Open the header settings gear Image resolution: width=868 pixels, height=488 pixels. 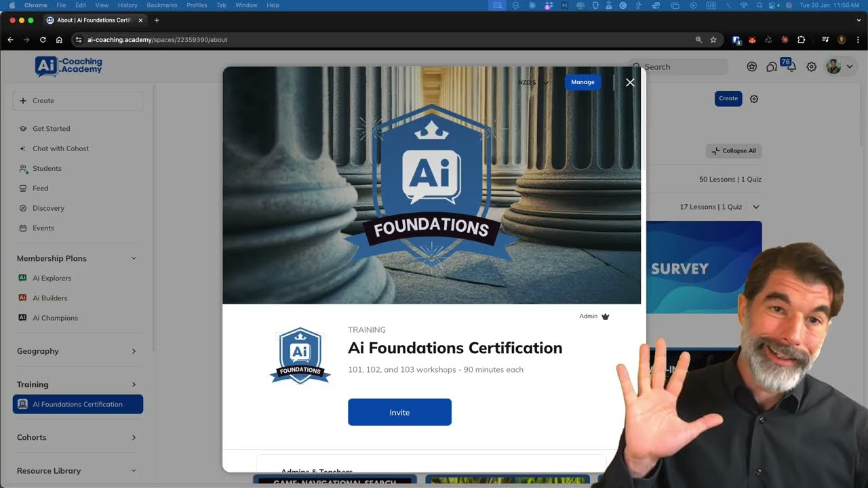point(811,66)
